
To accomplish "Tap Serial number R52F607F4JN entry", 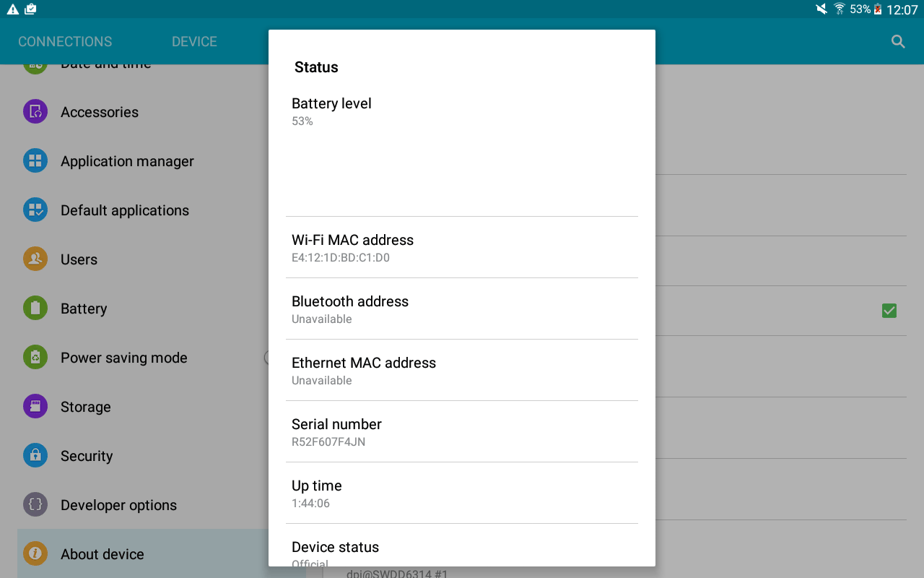I will click(462, 431).
